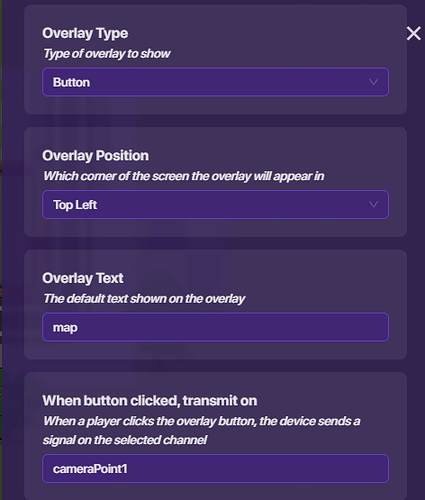Screen dimensions: 425x500
Task: Focus the transmit channel input field
Action: [215, 468]
